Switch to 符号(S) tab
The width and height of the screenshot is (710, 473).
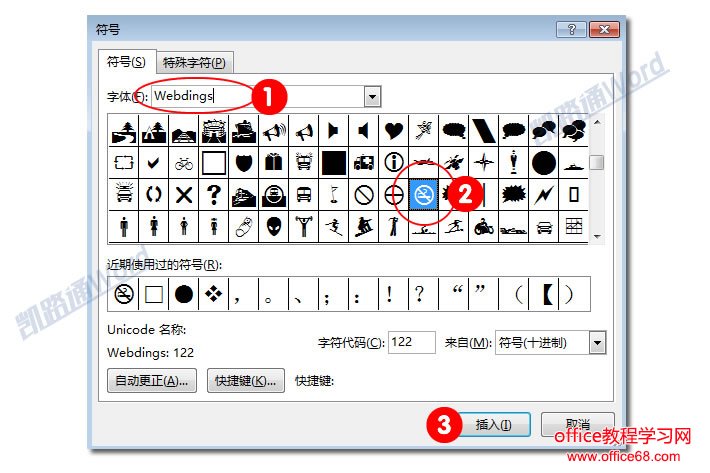126,62
